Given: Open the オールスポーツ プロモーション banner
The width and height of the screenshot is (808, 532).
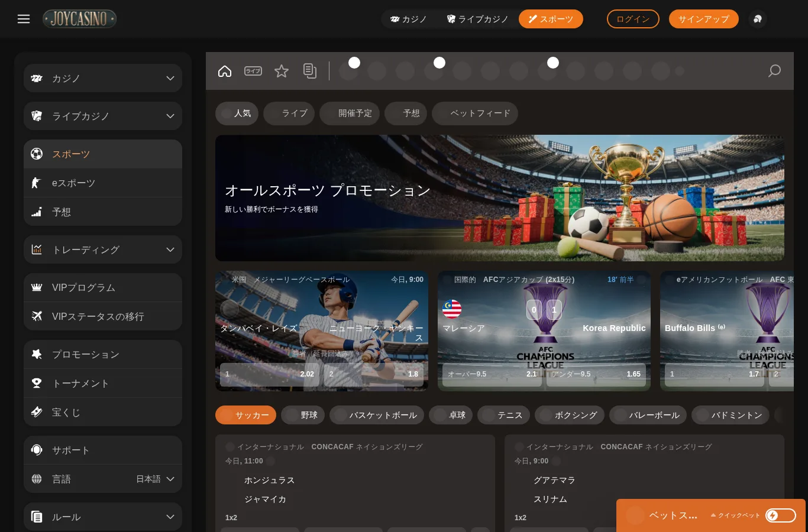Looking at the screenshot, I should coord(500,198).
